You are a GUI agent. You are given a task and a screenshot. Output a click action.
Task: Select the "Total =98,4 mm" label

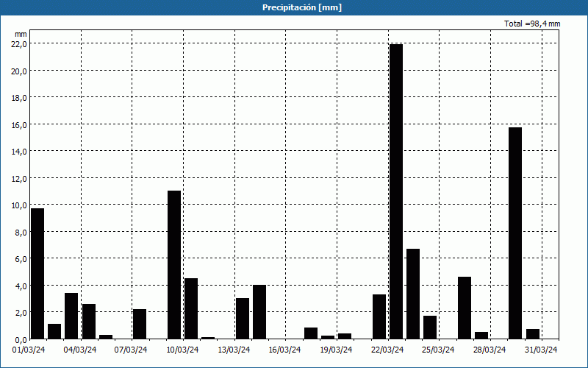point(532,24)
